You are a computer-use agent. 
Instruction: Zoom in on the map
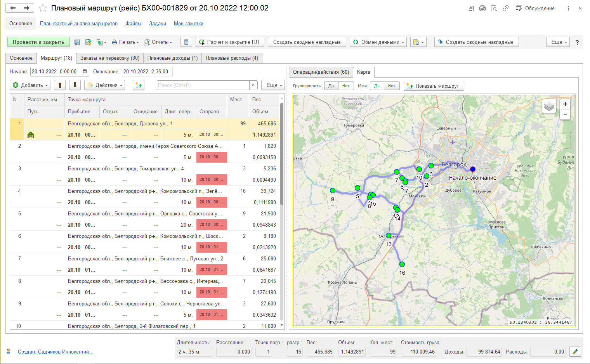pyautogui.click(x=565, y=104)
